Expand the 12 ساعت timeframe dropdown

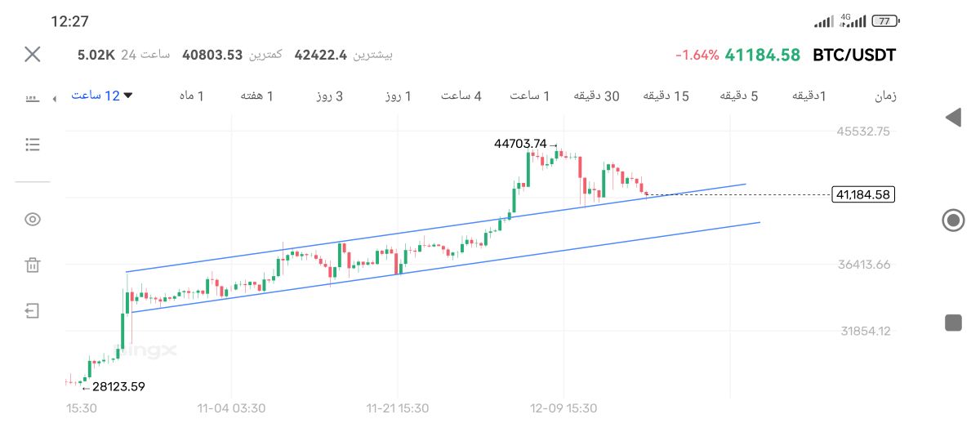pos(101,96)
